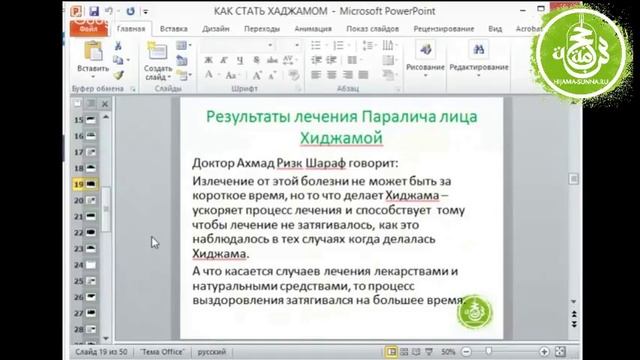Click the русский language status button
The image size is (640, 360).
pyautogui.click(x=212, y=351)
